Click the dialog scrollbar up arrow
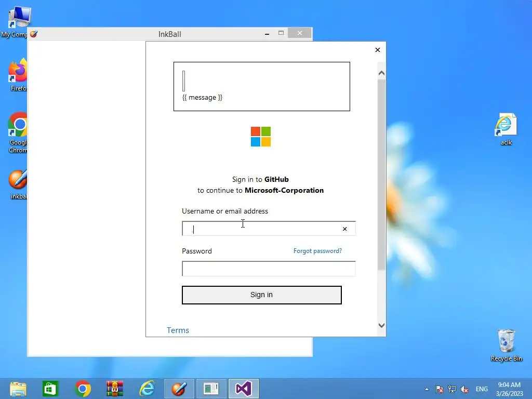 coord(381,73)
